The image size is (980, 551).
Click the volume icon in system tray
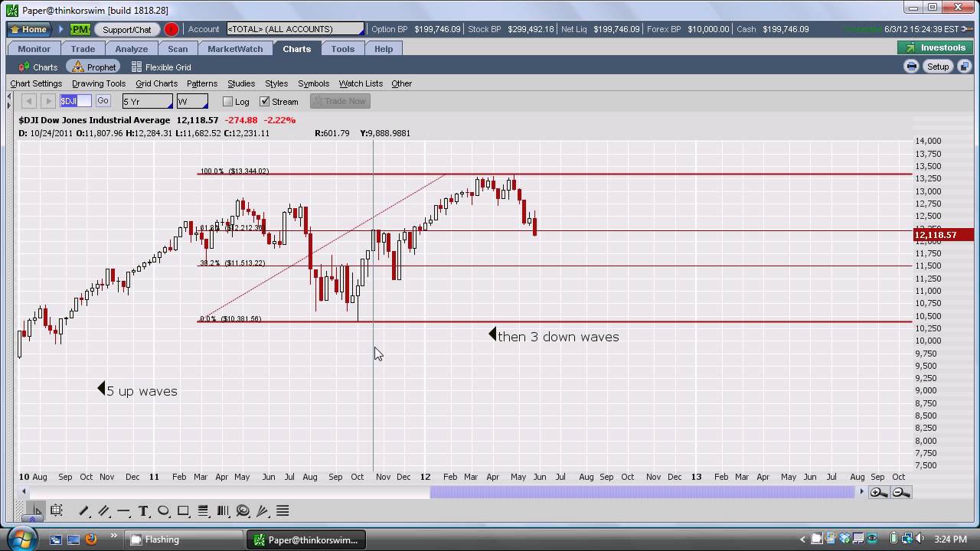(x=921, y=539)
